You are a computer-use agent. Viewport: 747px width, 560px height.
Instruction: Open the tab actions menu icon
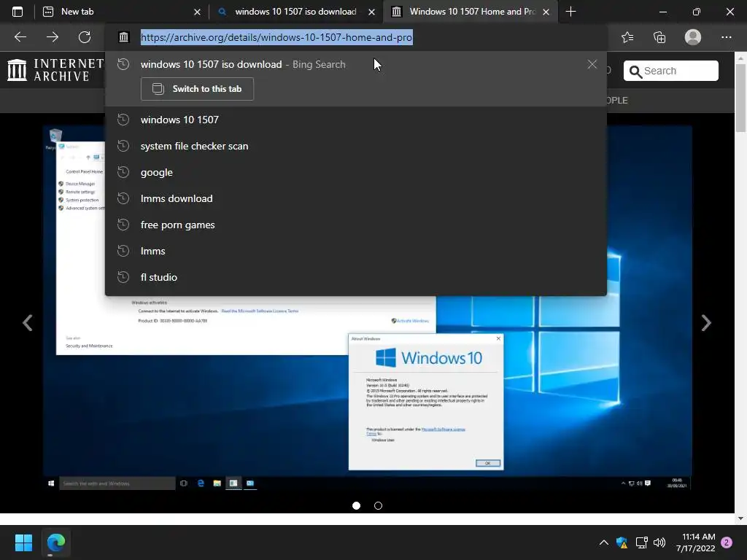[18, 12]
